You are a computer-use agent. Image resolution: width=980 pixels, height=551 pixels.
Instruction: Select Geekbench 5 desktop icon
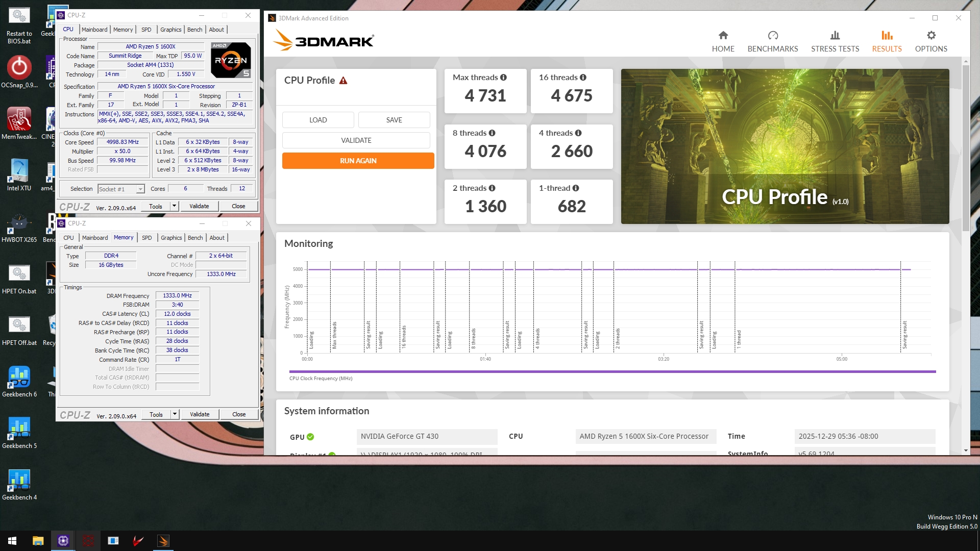click(x=19, y=433)
